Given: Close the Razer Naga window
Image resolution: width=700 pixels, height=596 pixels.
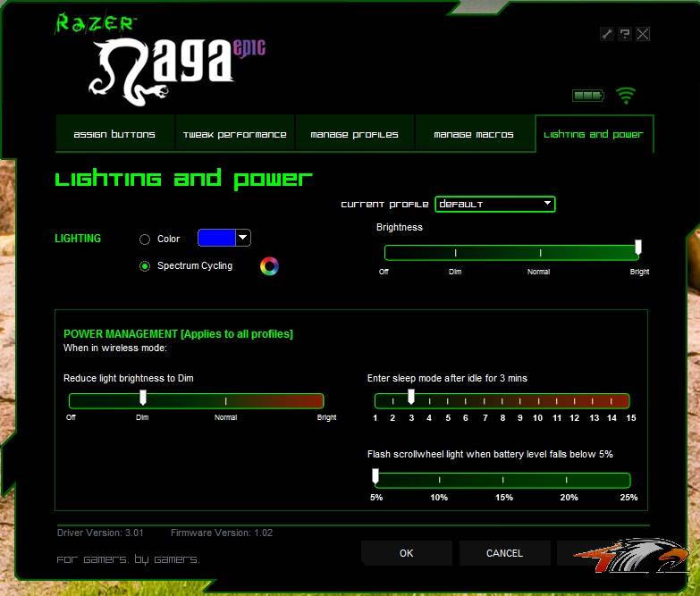Looking at the screenshot, I should [643, 34].
